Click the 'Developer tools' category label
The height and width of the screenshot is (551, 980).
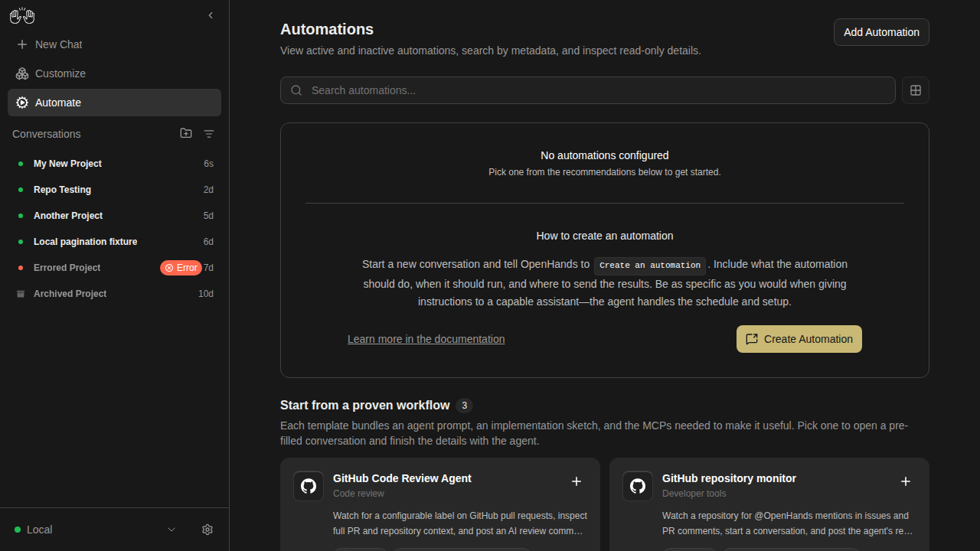[x=694, y=494]
